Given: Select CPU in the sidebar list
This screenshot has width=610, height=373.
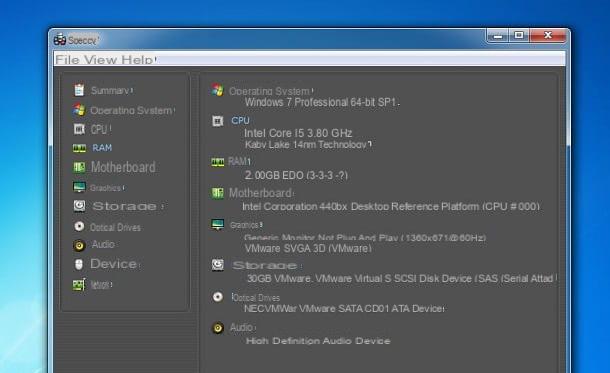Looking at the screenshot, I should click(x=99, y=130).
